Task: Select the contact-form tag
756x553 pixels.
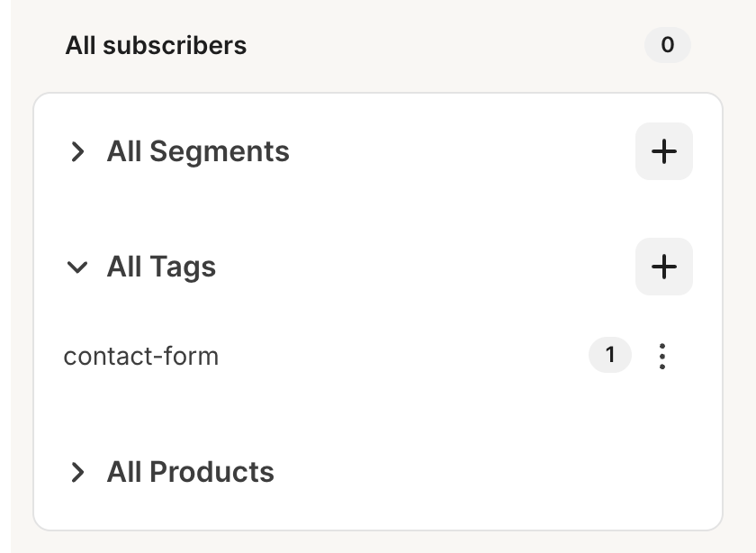Action: [x=141, y=357]
